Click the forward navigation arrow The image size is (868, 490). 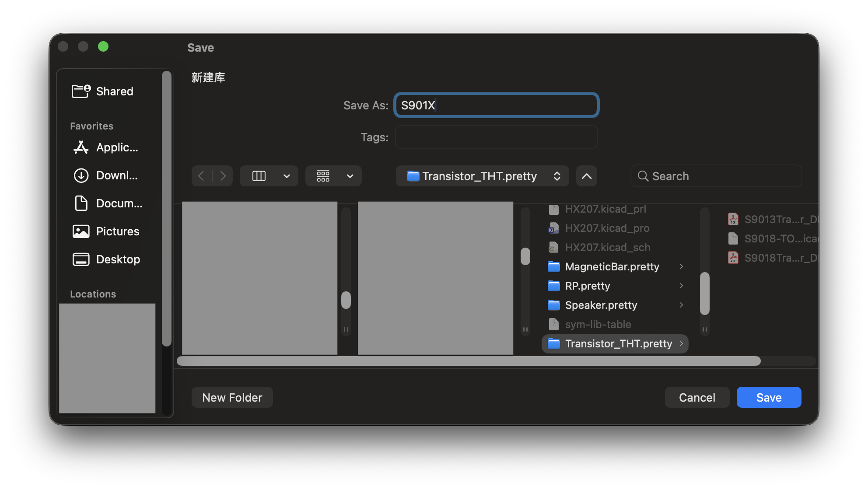(223, 176)
